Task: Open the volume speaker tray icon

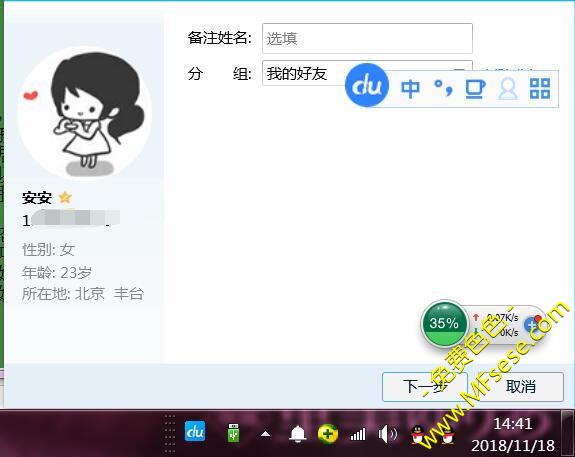Action: 388,435
